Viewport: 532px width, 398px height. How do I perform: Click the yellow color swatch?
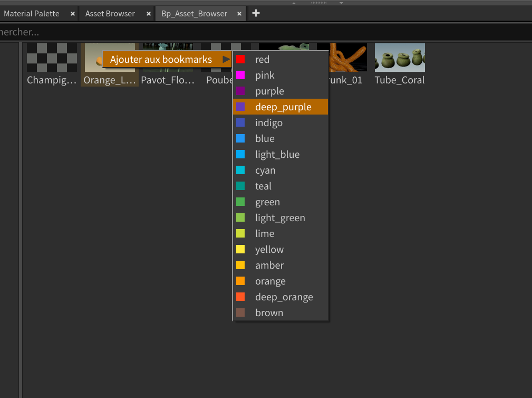(x=240, y=250)
